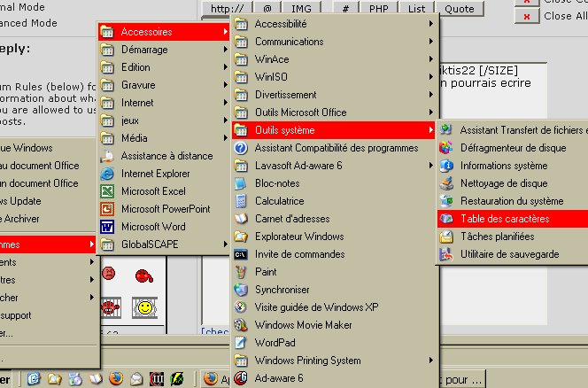Click the IMG forum button
This screenshot has width=588, height=388.
301,8
